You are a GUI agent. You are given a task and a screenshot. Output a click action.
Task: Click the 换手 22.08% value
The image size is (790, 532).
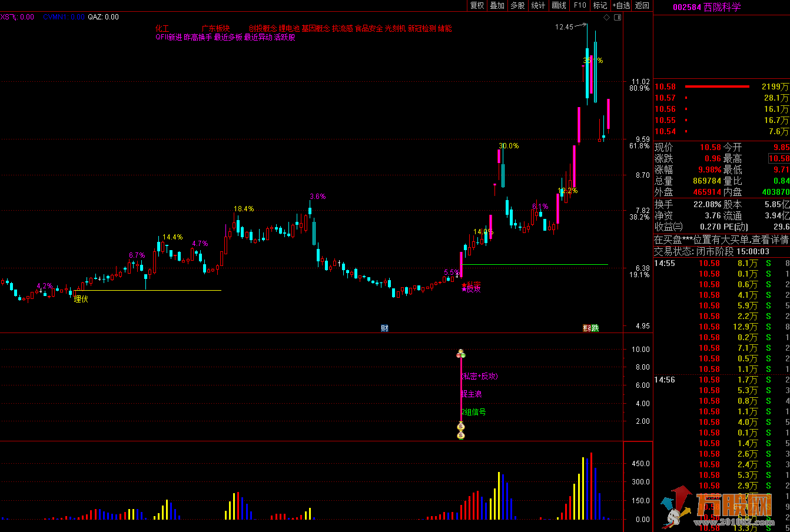tap(706, 204)
